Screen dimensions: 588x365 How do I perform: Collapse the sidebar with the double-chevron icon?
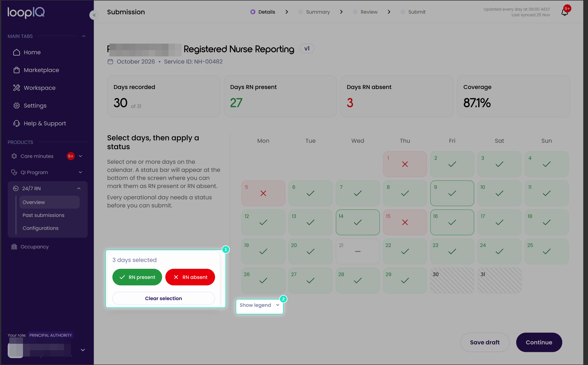(x=94, y=15)
